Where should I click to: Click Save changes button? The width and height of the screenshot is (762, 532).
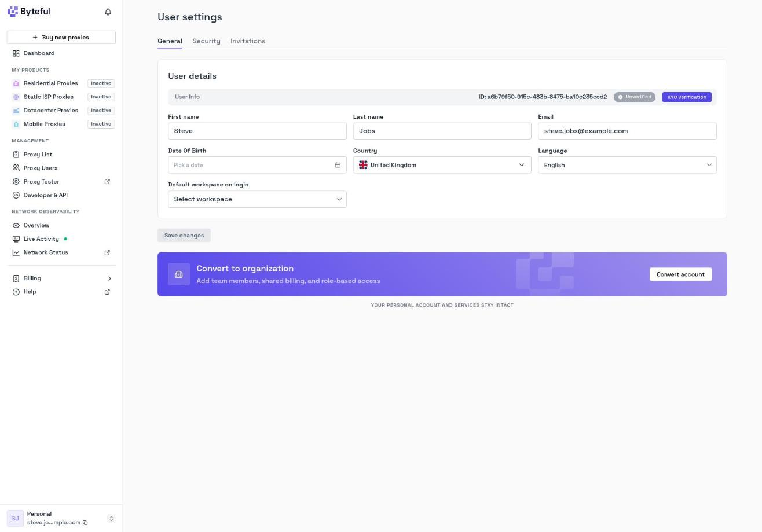184,236
